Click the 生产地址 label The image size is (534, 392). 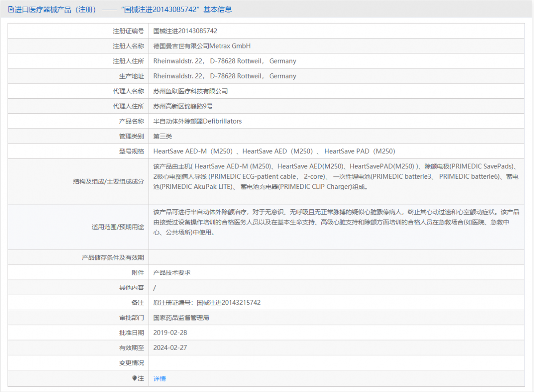[132, 76]
